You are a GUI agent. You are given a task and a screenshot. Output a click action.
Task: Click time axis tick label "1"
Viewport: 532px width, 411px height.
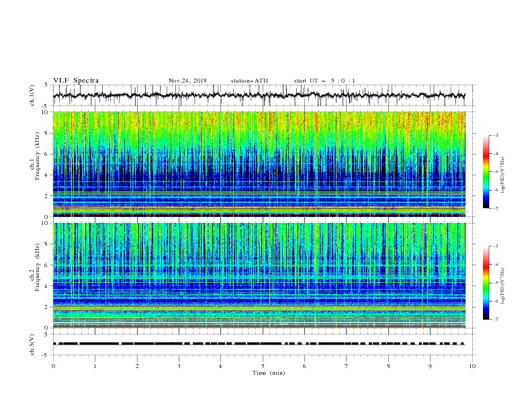pos(95,366)
